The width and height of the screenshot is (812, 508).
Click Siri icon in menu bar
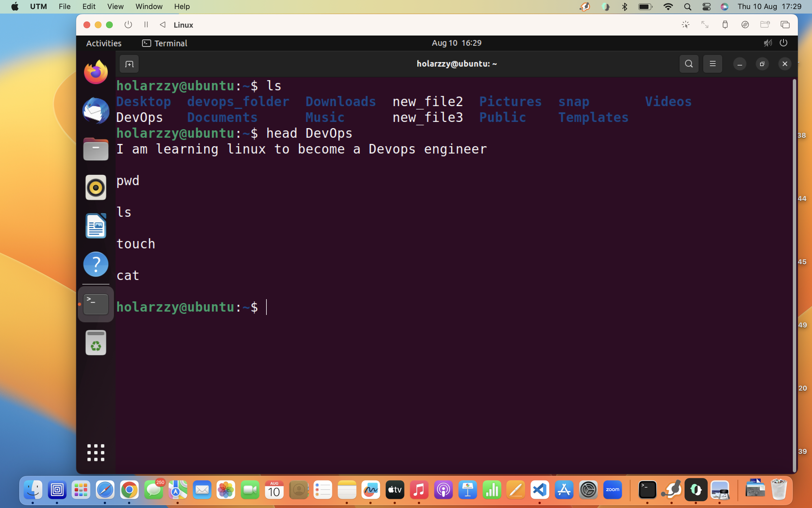(724, 6)
